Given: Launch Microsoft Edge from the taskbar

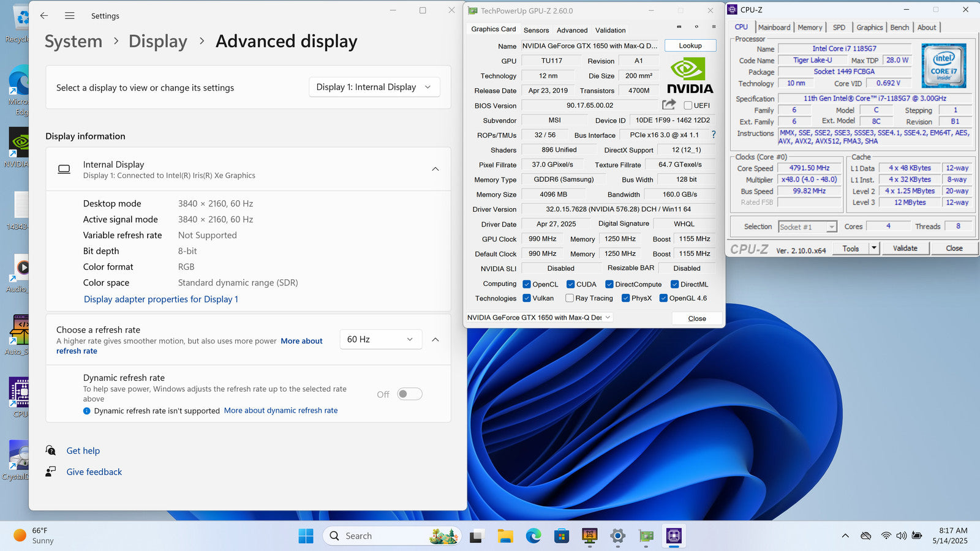Looking at the screenshot, I should (533, 536).
